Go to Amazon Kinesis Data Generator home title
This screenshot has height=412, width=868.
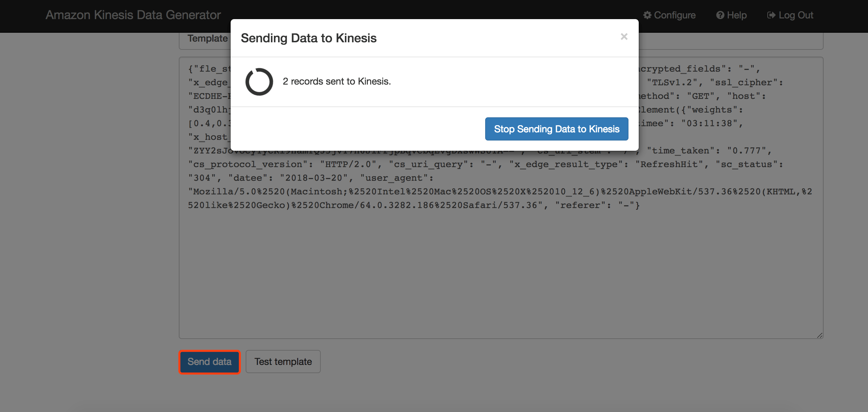(133, 15)
